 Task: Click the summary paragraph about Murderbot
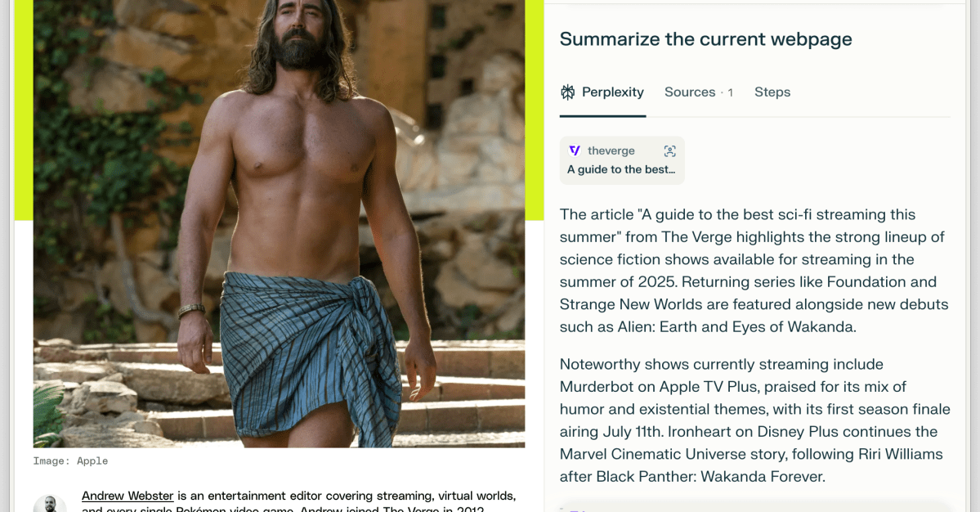754,420
